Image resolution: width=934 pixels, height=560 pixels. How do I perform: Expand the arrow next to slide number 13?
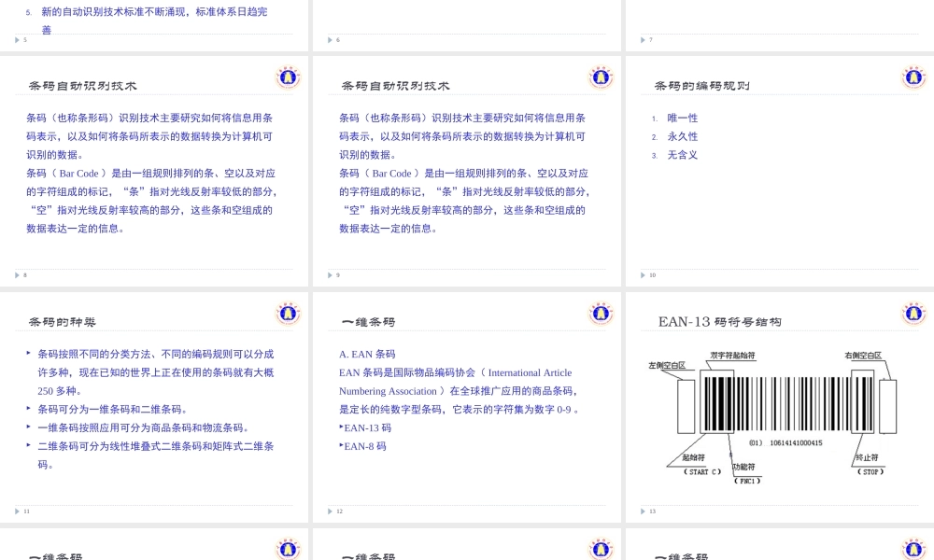tap(643, 511)
